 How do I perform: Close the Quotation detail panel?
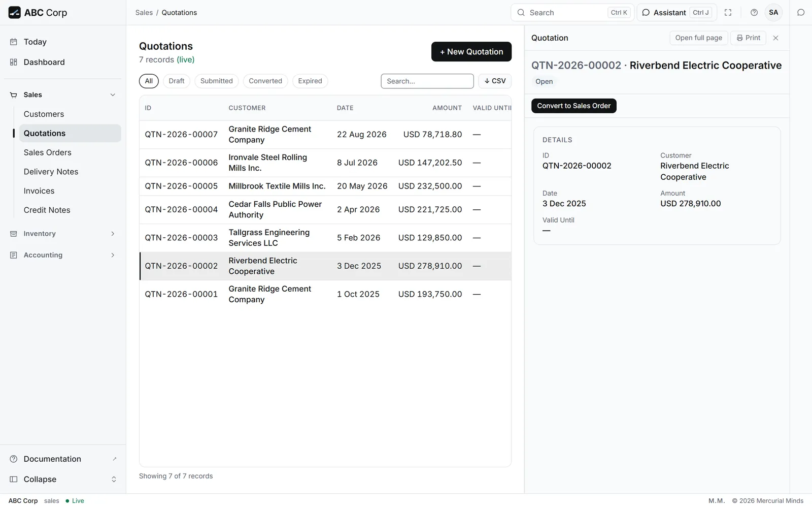(x=775, y=38)
